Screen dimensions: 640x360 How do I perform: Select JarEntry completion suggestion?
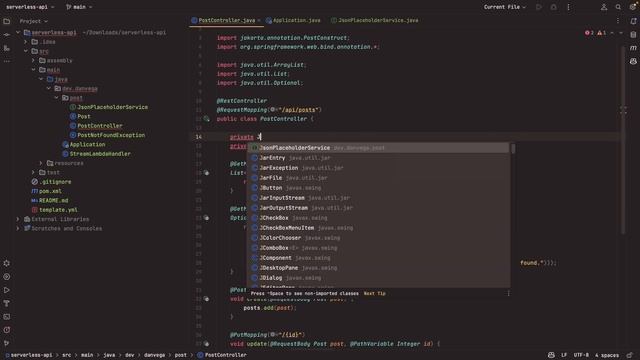[378, 158]
